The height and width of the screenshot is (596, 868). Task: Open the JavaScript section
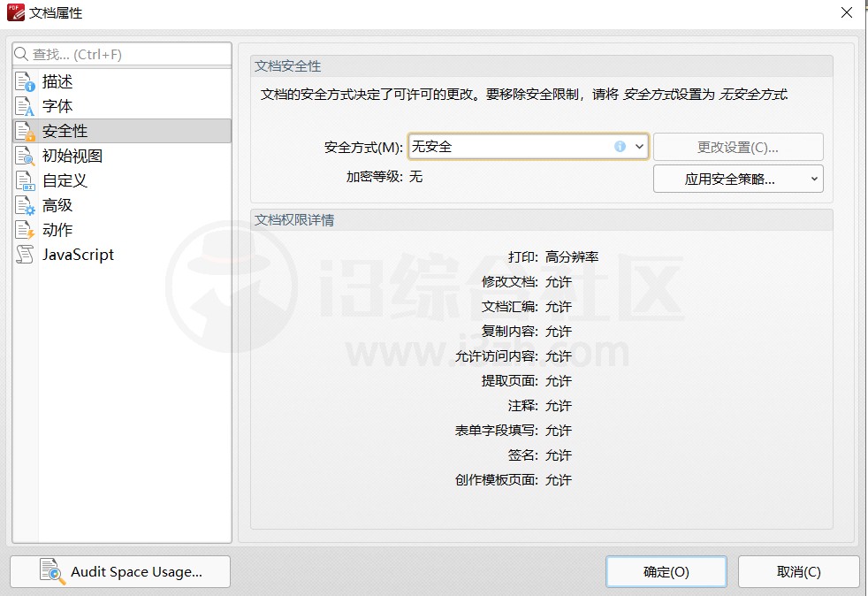tap(122, 255)
